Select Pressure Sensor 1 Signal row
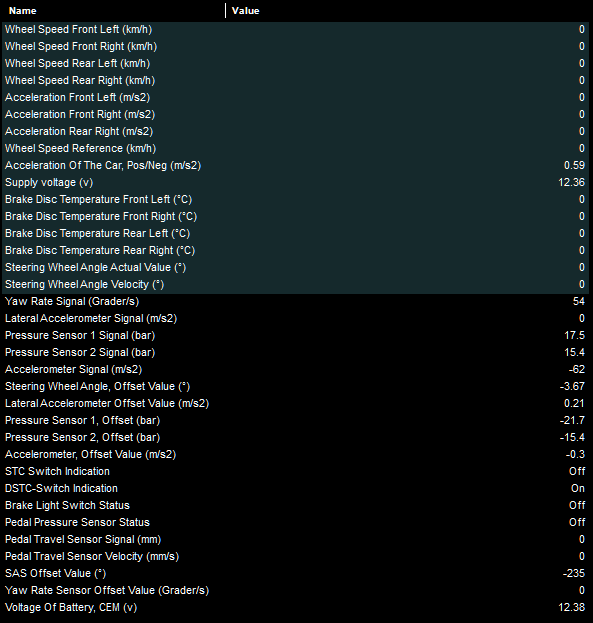The width and height of the screenshot is (593, 623). click(296, 335)
